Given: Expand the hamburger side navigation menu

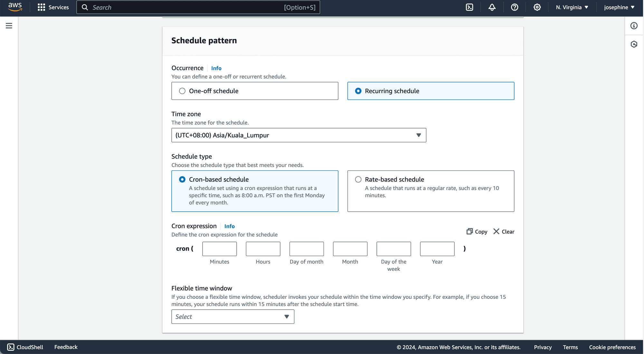Looking at the screenshot, I should point(9,26).
